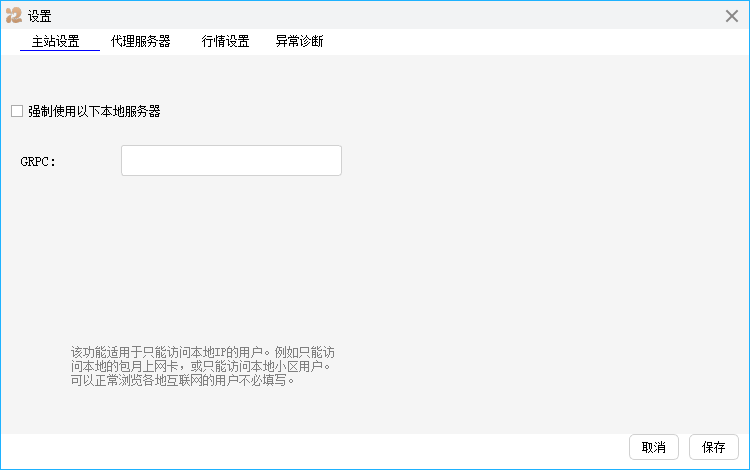The height and width of the screenshot is (470, 750).
Task: Close the 设置 dialog window
Action: coord(732,16)
